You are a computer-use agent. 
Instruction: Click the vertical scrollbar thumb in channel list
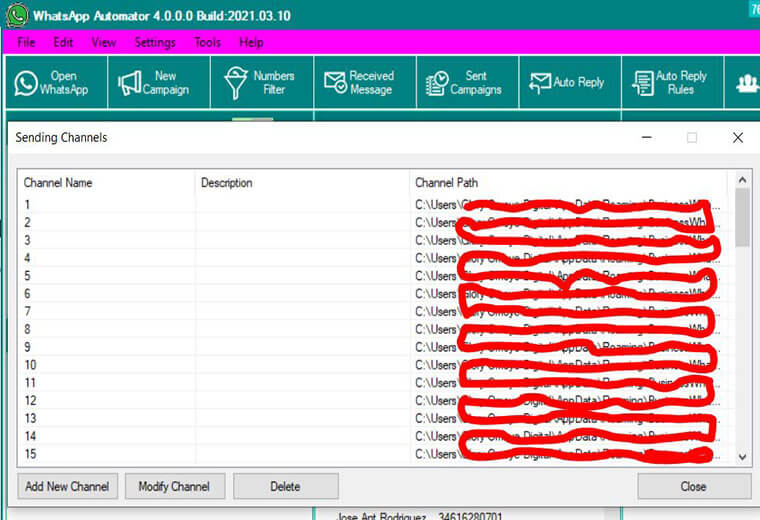coord(742,218)
